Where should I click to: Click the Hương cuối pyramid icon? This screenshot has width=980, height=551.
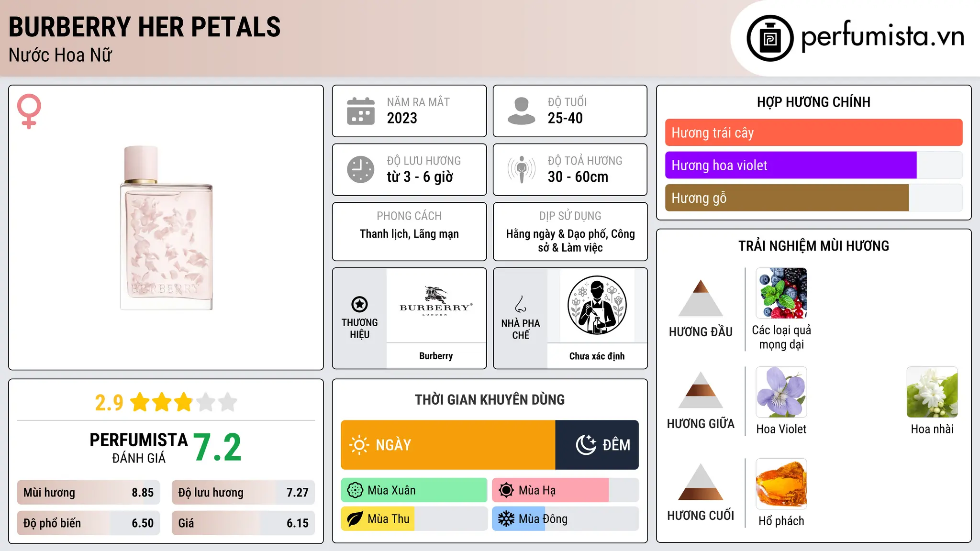(701, 482)
